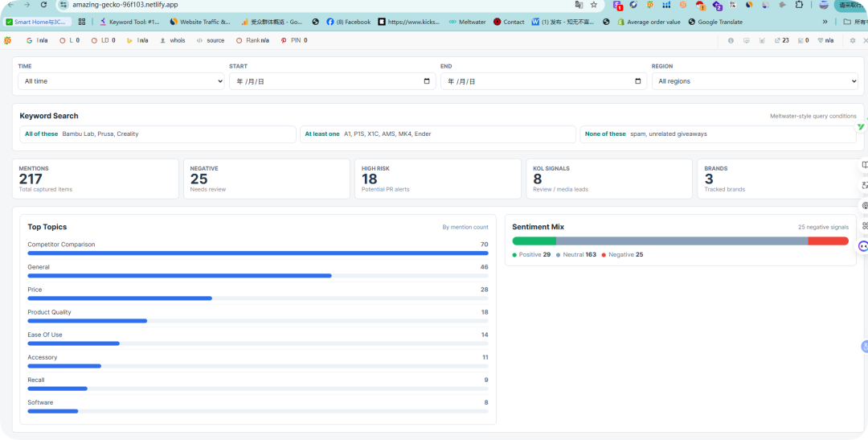Image resolution: width=868 pixels, height=440 pixels.
Task: Open the orange S circle extension
Action: coord(683,5)
